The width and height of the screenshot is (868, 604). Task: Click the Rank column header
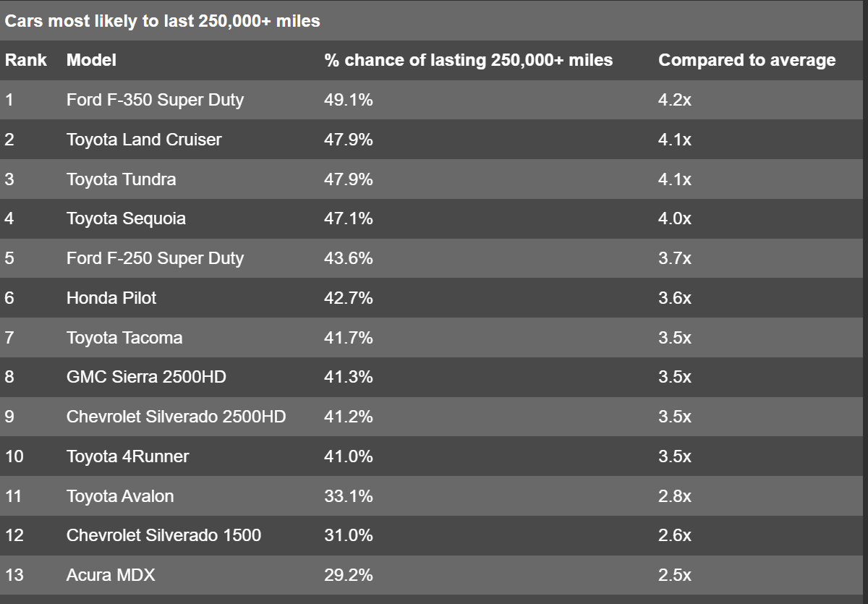(x=26, y=60)
